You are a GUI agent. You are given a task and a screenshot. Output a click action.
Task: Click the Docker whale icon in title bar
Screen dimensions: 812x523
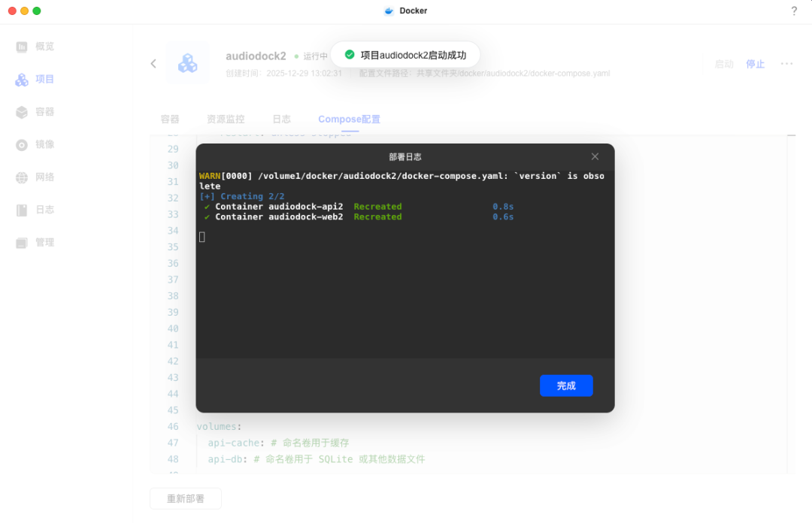(389, 11)
